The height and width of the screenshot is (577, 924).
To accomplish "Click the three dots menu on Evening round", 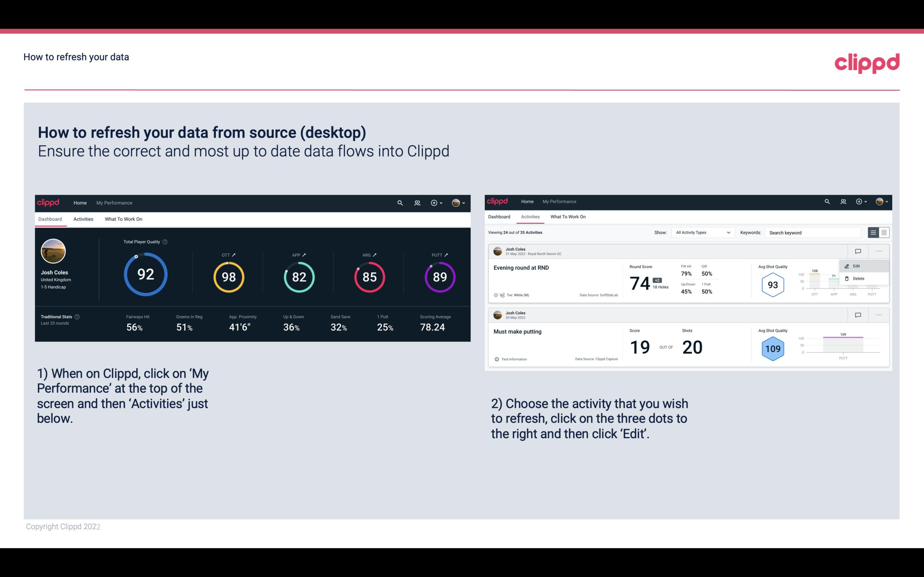I will (x=878, y=250).
